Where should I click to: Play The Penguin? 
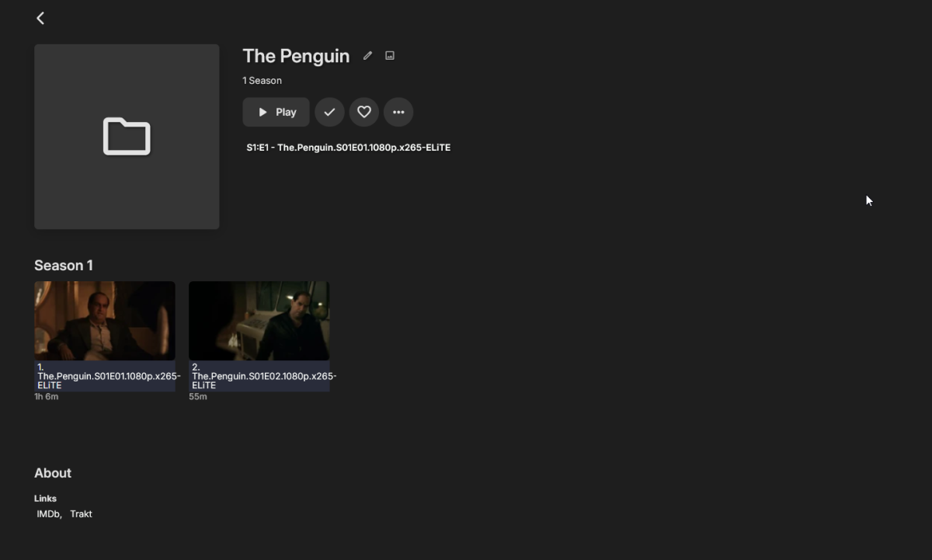click(276, 112)
